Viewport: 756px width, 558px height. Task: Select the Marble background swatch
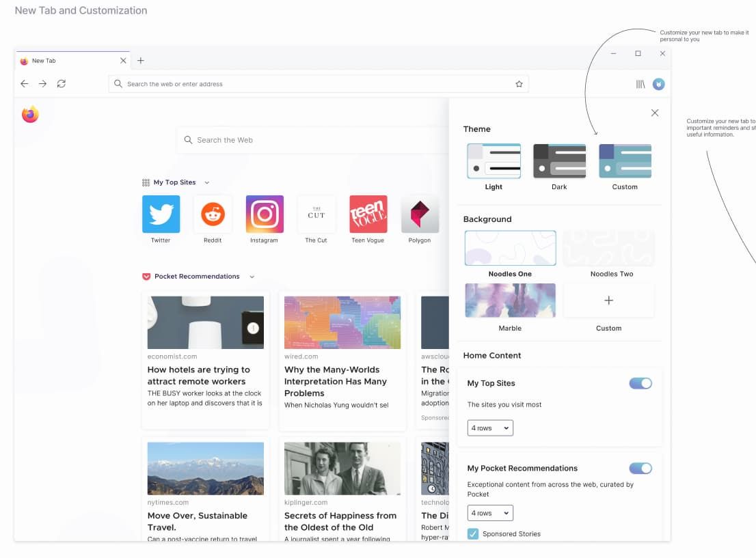coord(510,301)
